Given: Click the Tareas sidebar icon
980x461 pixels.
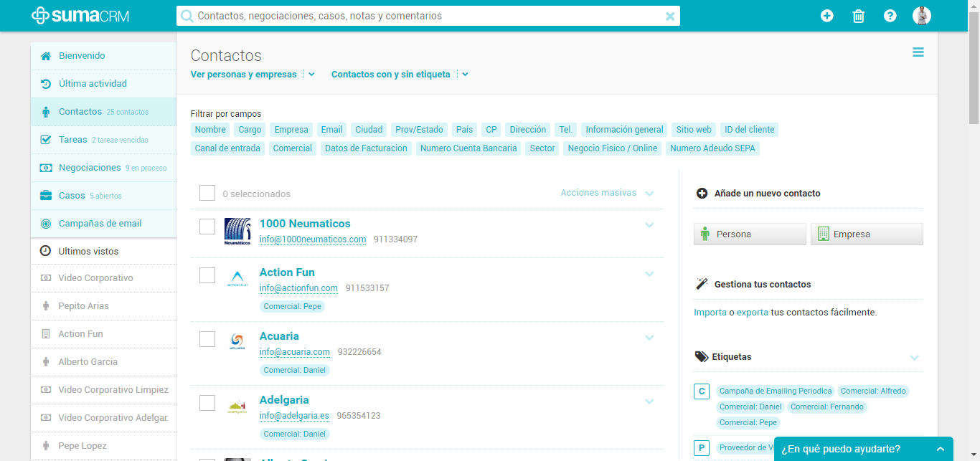Looking at the screenshot, I should tap(44, 139).
